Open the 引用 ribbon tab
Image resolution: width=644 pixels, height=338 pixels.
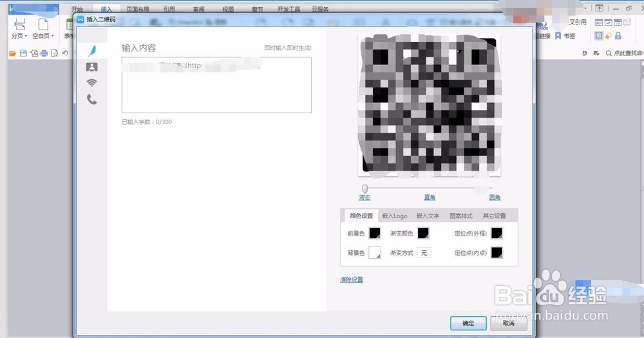[x=169, y=9]
